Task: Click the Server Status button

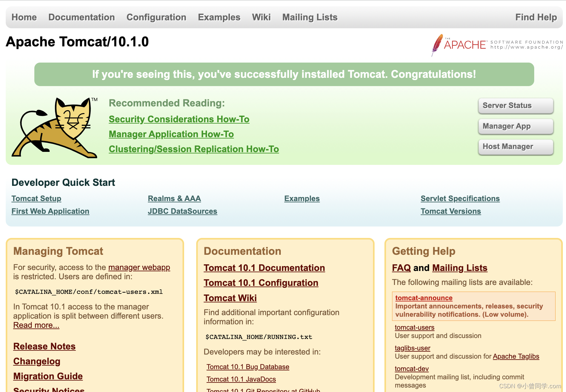Action: pyautogui.click(x=516, y=105)
